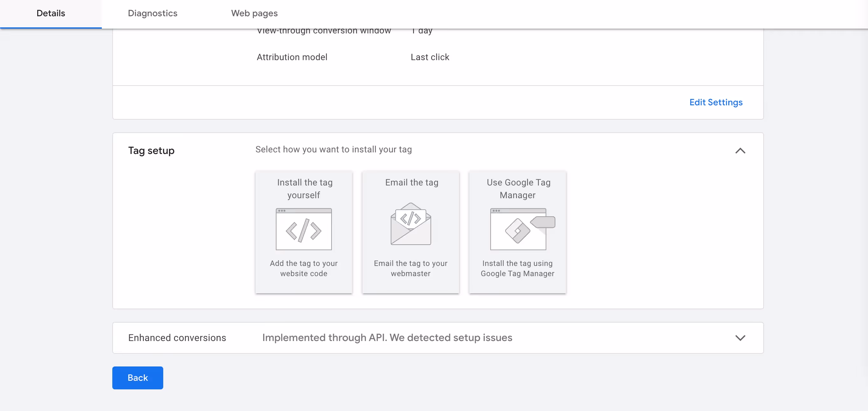This screenshot has width=868, height=411.
Task: Click the 'Attribution model' label
Action: [292, 57]
